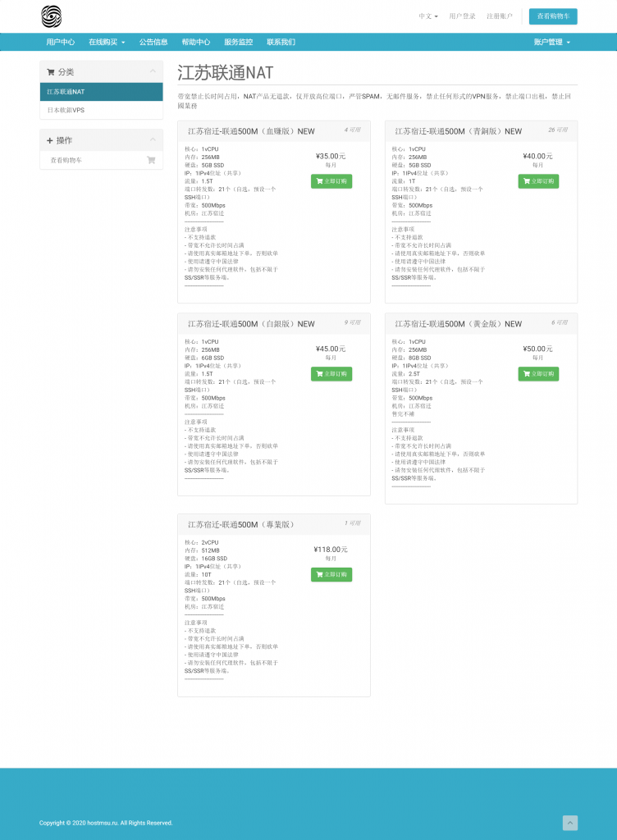
Task: Order the 白銀版 plan at ¥45.00
Action: (x=331, y=374)
